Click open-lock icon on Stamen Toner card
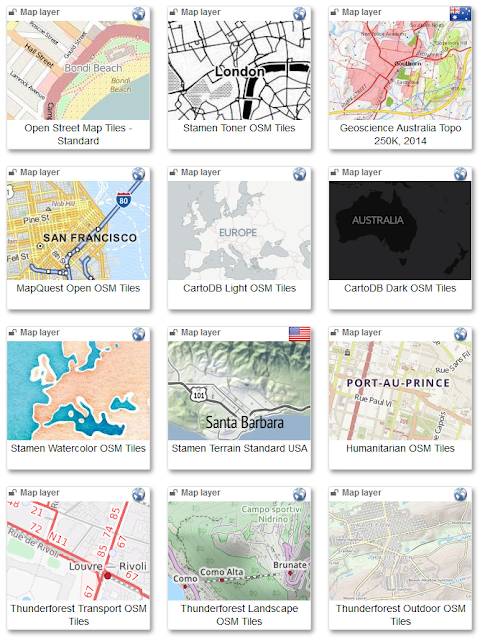The image size is (485, 640). pos(174,12)
